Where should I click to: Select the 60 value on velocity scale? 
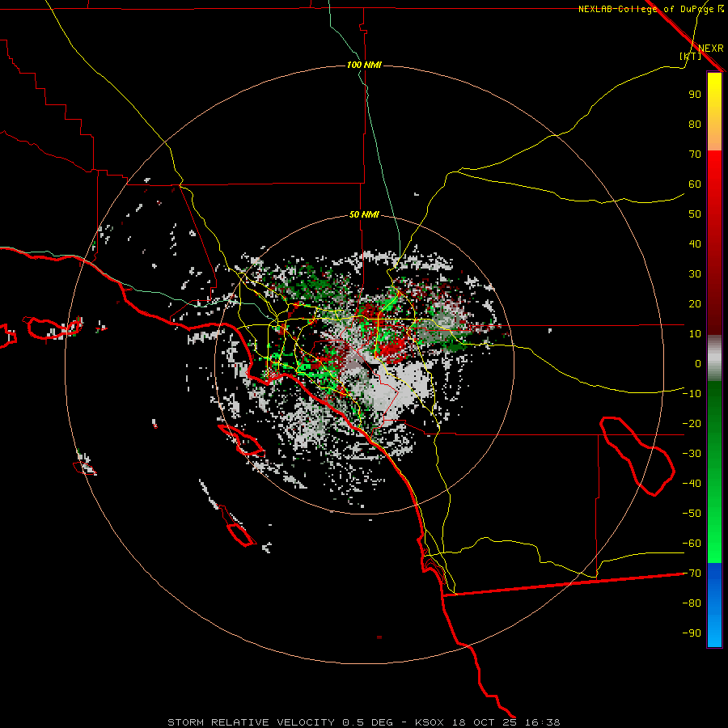coord(695,184)
